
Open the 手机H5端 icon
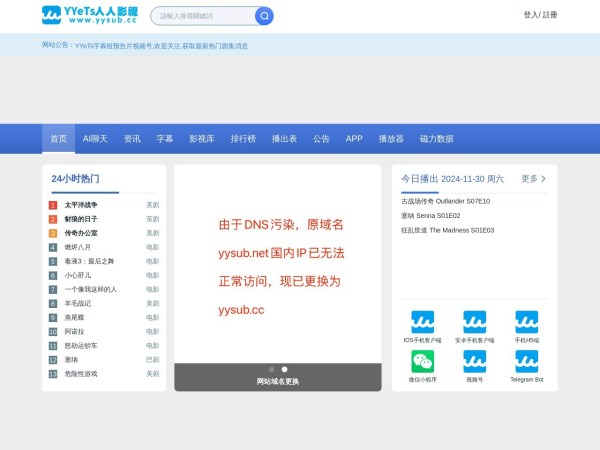point(527,322)
